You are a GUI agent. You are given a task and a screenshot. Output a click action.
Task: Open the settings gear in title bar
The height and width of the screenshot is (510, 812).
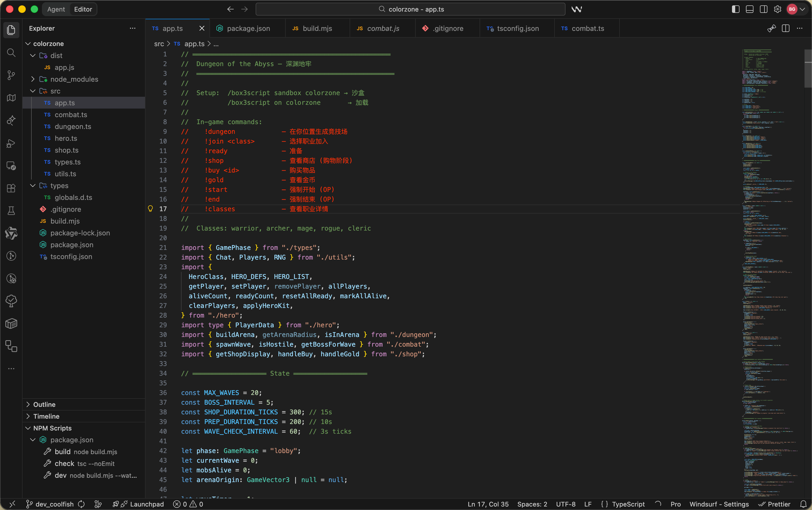point(778,9)
